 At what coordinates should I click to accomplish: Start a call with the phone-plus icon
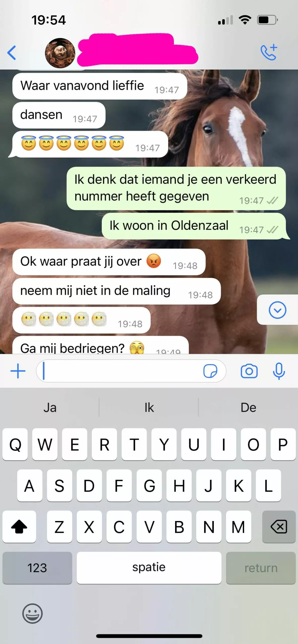coord(269,52)
